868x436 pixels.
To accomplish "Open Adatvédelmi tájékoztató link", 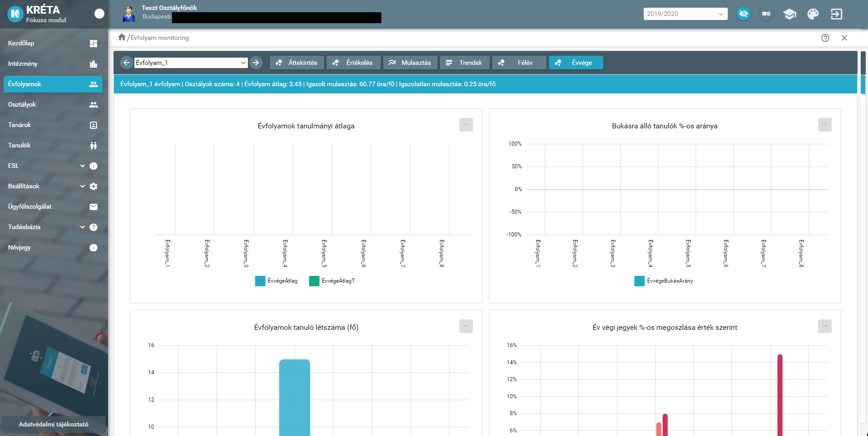I will pyautogui.click(x=54, y=424).
